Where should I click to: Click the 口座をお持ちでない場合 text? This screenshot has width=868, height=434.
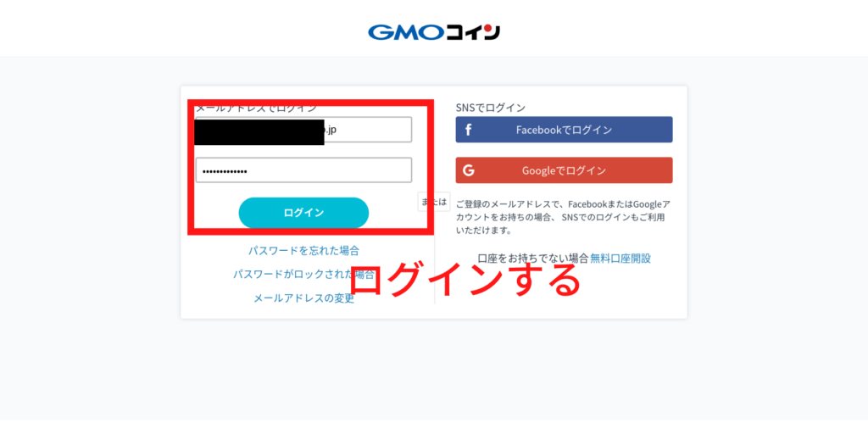click(x=532, y=258)
